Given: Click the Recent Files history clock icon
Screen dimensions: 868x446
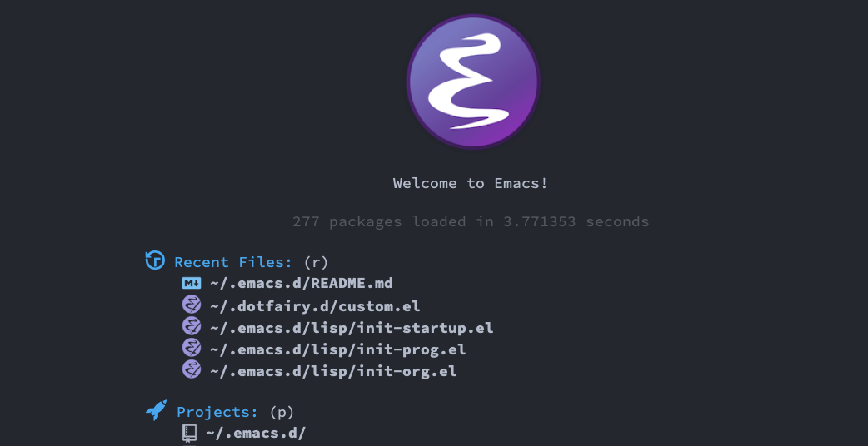Looking at the screenshot, I should [x=155, y=260].
